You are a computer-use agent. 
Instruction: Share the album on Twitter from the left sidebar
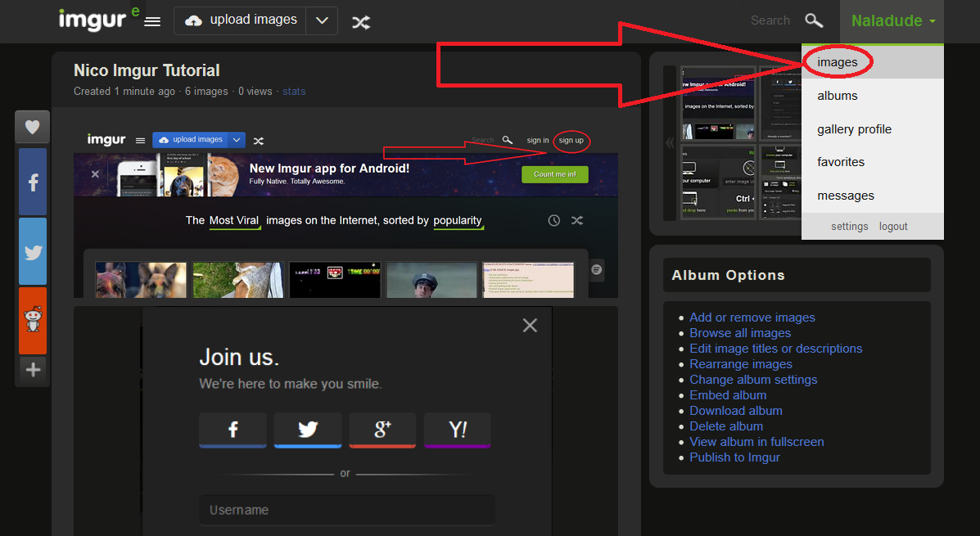tap(33, 252)
